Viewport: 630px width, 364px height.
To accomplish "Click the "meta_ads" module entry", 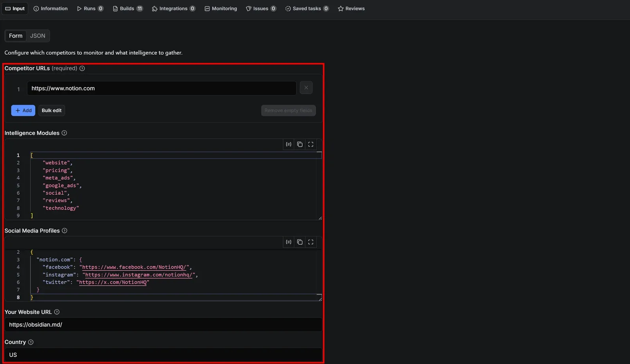I will (59, 178).
